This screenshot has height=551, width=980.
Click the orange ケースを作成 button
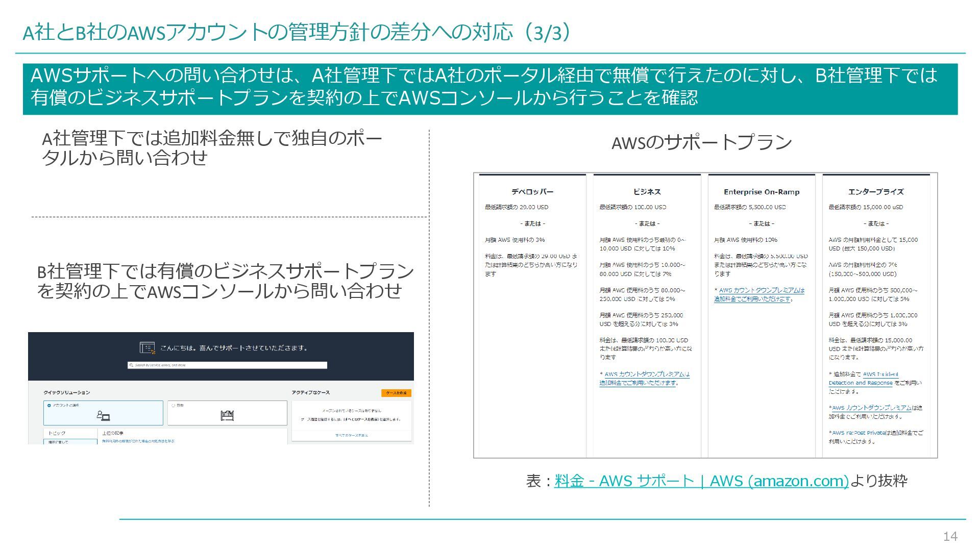(396, 393)
